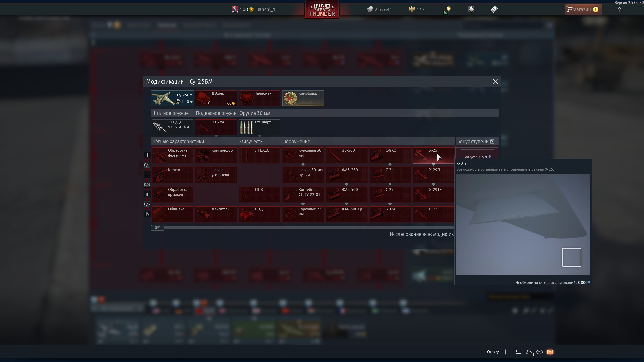Select the Дублёр backup item
This screenshot has width=644, height=362.
[216, 98]
